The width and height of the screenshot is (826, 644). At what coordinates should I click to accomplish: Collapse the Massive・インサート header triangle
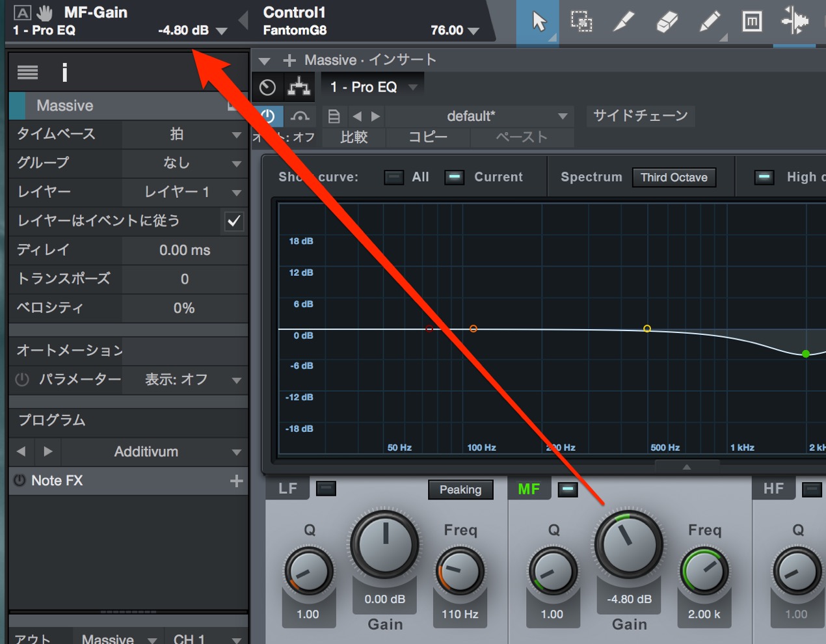tap(264, 61)
